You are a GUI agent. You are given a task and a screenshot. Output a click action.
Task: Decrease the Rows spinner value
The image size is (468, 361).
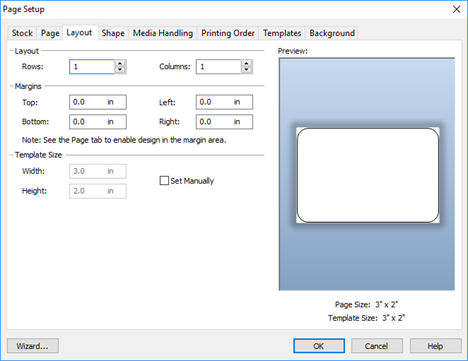(x=120, y=70)
